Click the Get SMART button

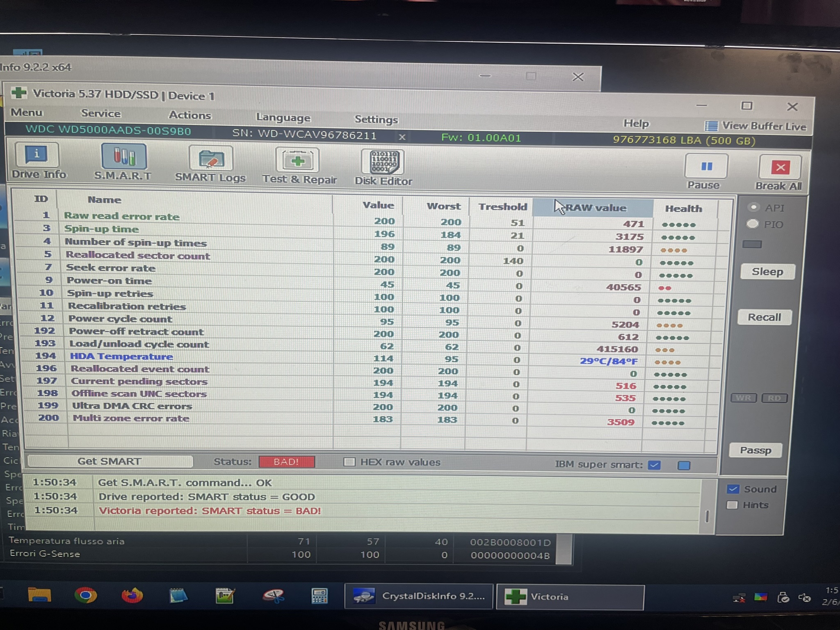coord(110,461)
